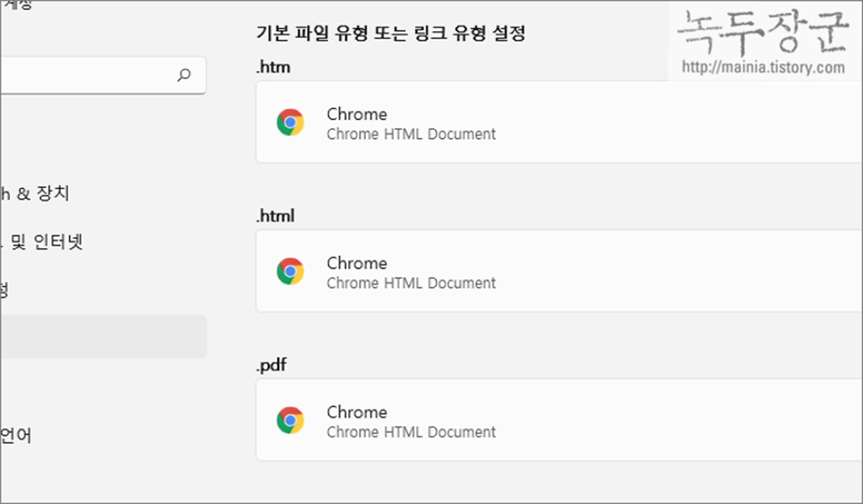This screenshot has height=504, width=863.
Task: Open the .htm default app card
Action: (559, 122)
